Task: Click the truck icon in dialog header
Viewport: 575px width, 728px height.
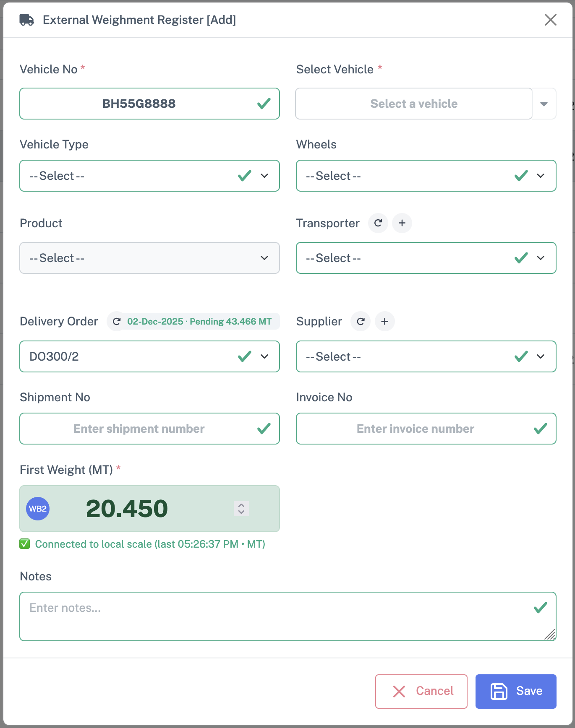Action: click(x=27, y=20)
